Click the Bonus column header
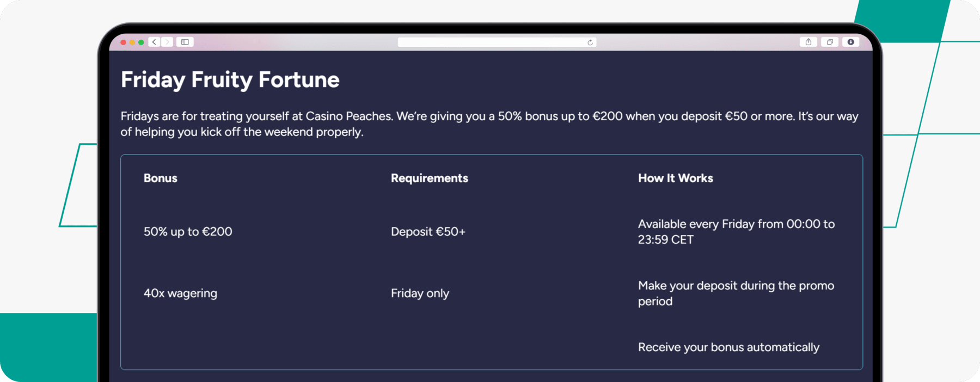Image resolution: width=980 pixels, height=382 pixels. tap(161, 178)
